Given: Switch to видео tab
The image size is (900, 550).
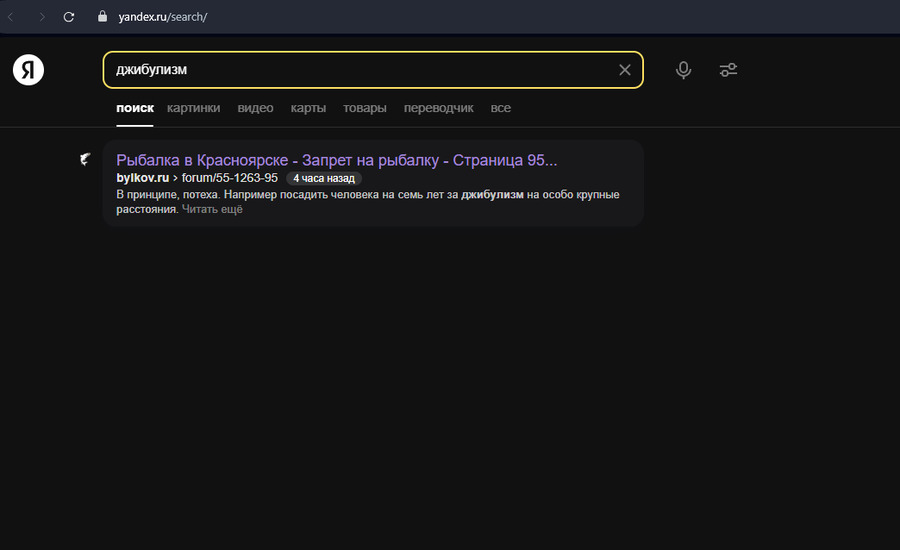Looking at the screenshot, I should click(x=255, y=108).
